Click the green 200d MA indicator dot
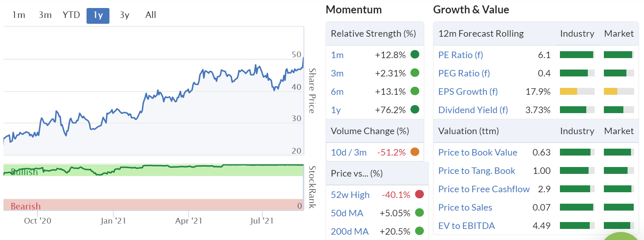This screenshot has height=240, width=644. 419,231
